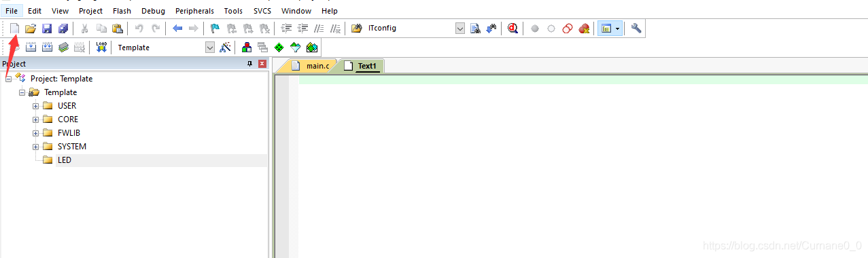Select the LED folder in project tree

tap(64, 160)
